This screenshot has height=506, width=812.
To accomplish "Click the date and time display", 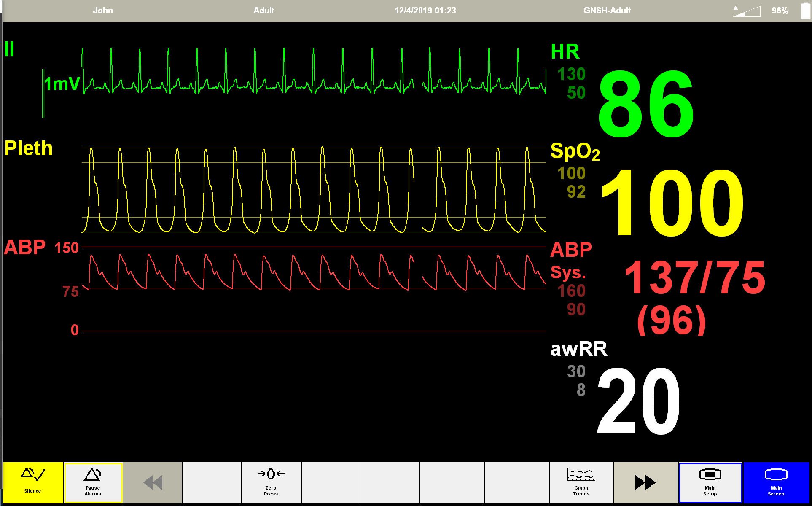I will 425,11.
